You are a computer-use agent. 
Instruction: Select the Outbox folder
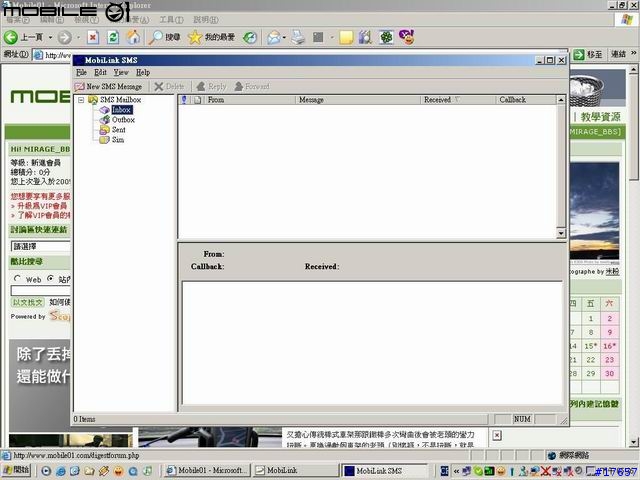123,120
